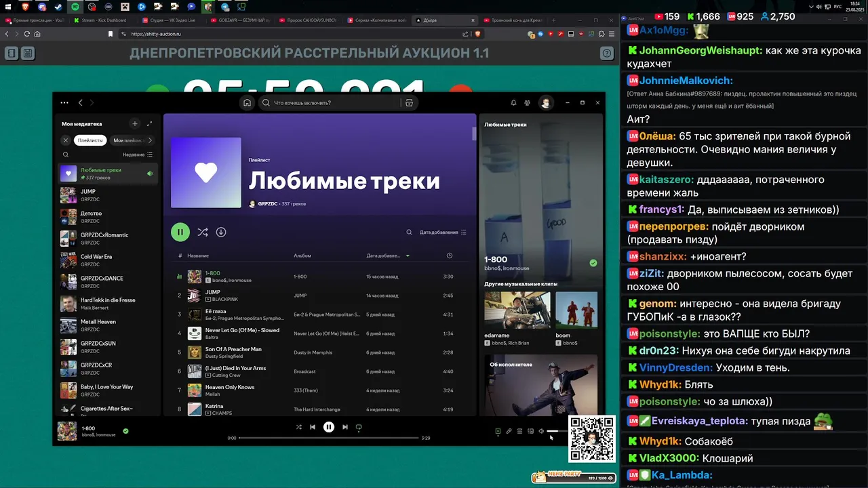
Task: Open Недавние library sort dropdown
Action: pos(138,155)
